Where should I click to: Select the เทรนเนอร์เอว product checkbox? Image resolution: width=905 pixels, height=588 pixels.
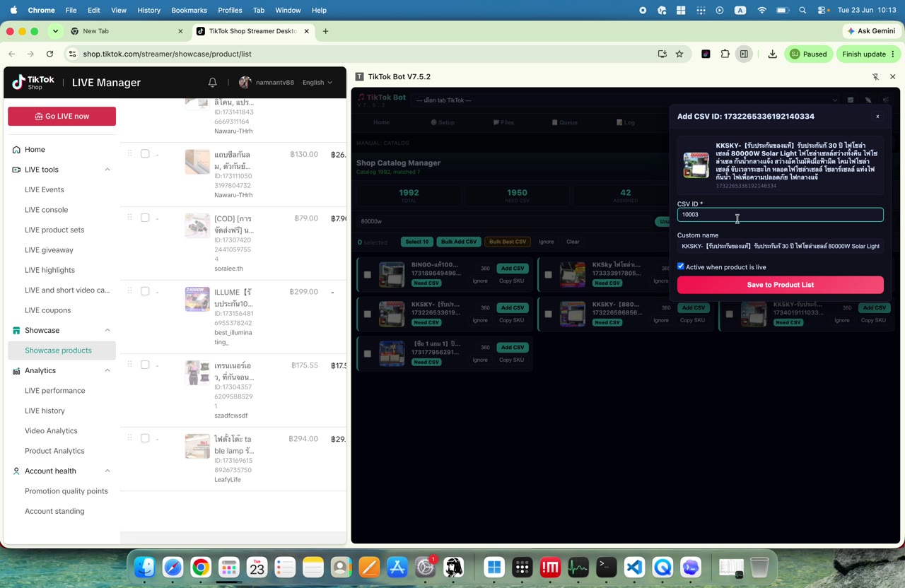click(145, 365)
